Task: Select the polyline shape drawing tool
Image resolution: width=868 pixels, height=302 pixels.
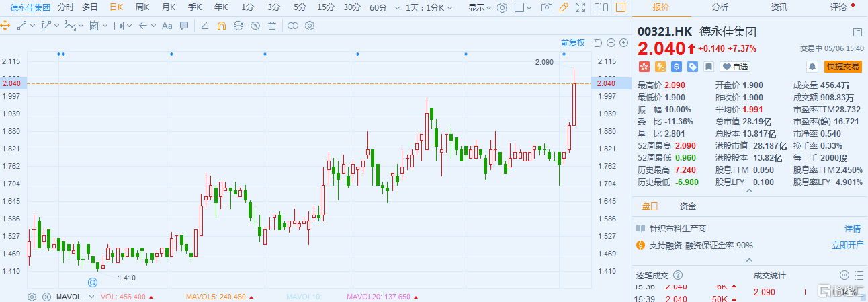Action: tap(46, 26)
